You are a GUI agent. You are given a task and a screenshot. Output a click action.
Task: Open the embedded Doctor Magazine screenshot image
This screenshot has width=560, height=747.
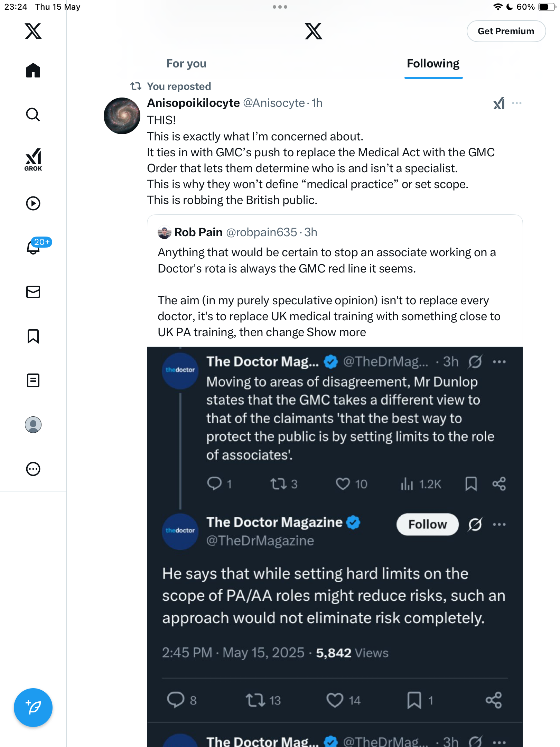point(335,547)
